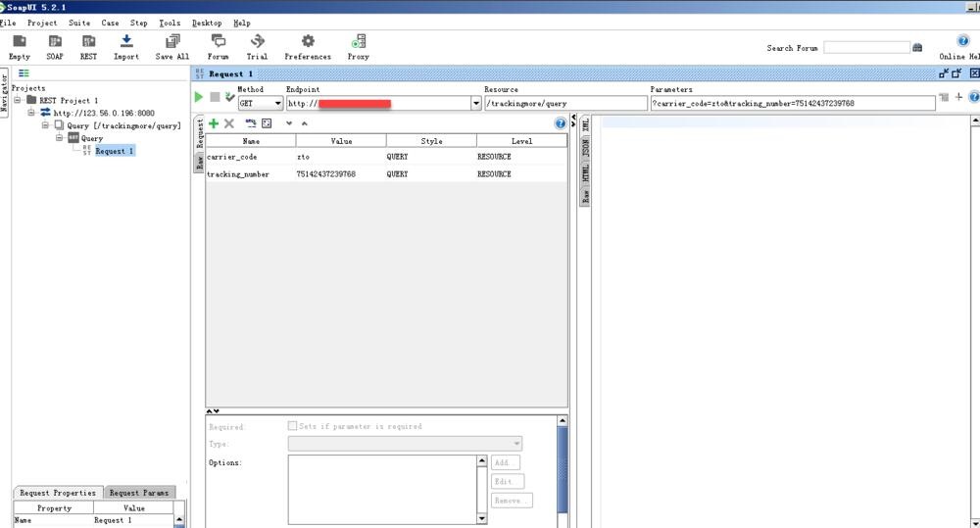This screenshot has height=528, width=980.
Task: Open the Method GET dropdown
Action: tap(261, 103)
